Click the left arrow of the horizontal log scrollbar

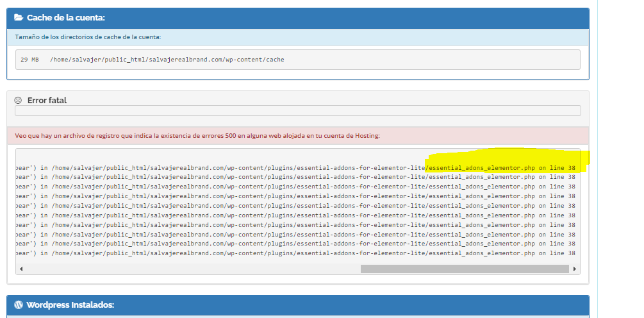21,269
